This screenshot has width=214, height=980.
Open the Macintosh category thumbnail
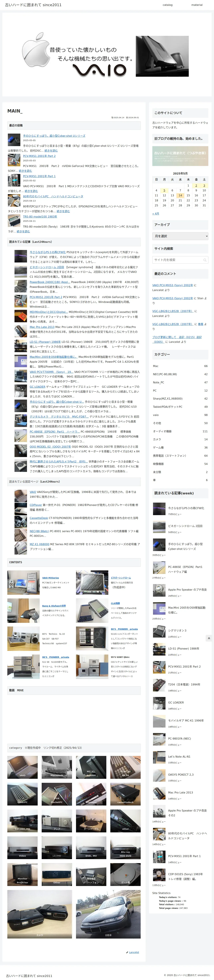click(56, 767)
